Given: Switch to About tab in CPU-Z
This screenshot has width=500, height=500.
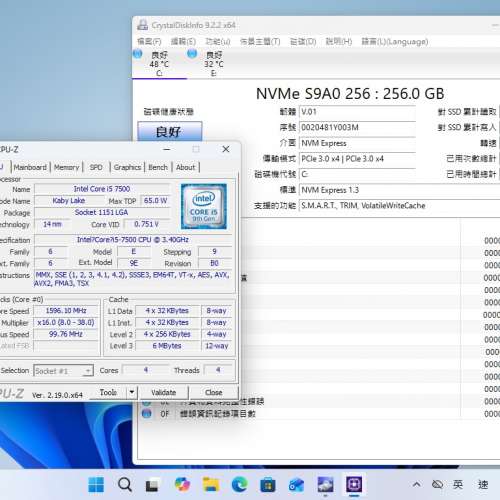Looking at the screenshot, I should coord(185,167).
